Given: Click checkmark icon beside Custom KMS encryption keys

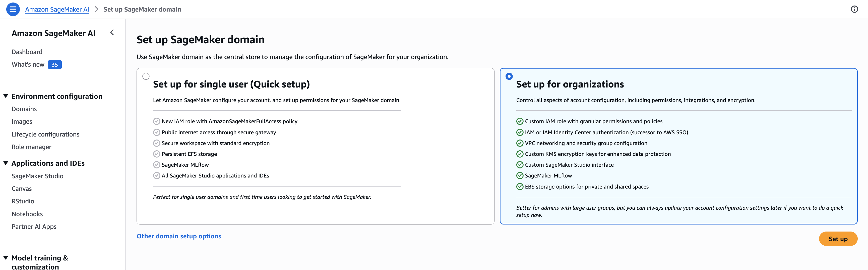Looking at the screenshot, I should point(520,154).
